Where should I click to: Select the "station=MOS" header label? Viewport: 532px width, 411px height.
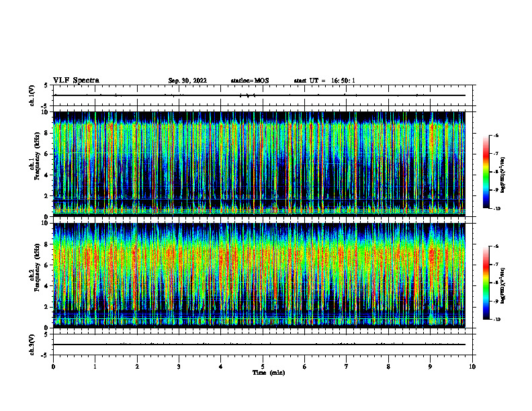250,81
